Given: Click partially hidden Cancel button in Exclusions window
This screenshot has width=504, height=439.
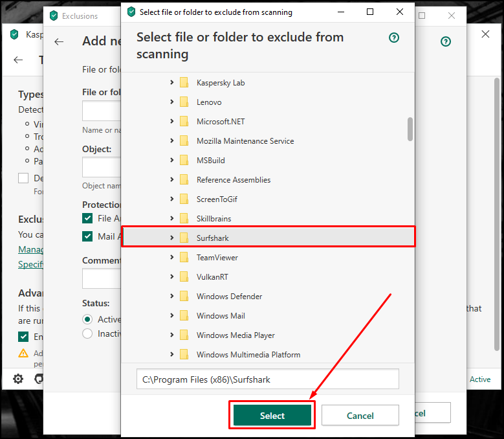Looking at the screenshot, I should 433,412.
